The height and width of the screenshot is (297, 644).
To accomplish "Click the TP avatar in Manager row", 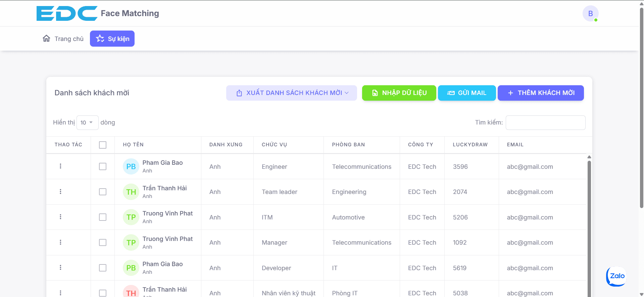I will (131, 243).
